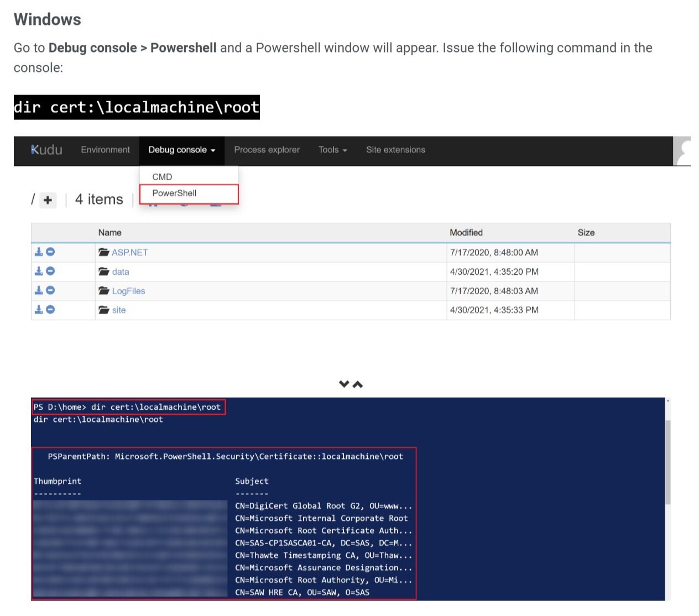Select PowerShell from the dropdown

tap(174, 193)
